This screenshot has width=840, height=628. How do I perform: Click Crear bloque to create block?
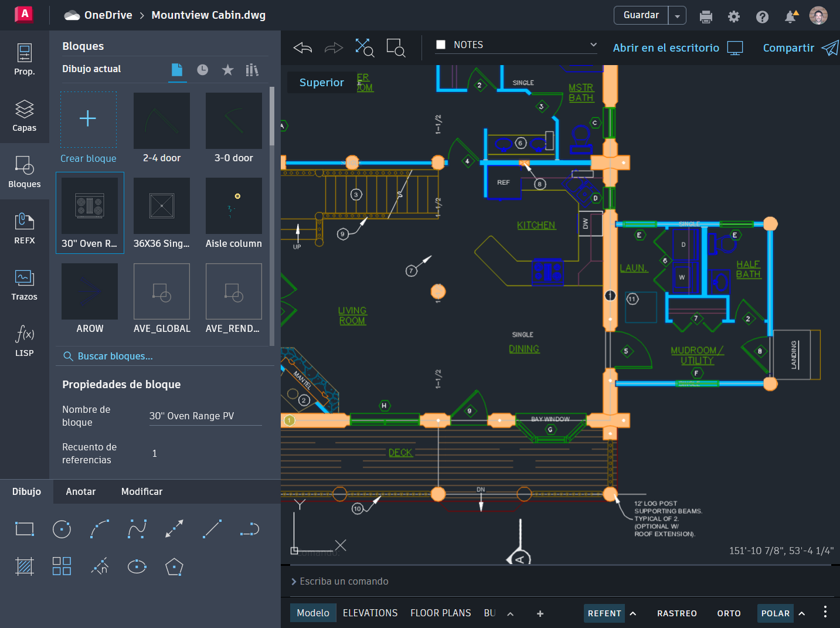89,128
